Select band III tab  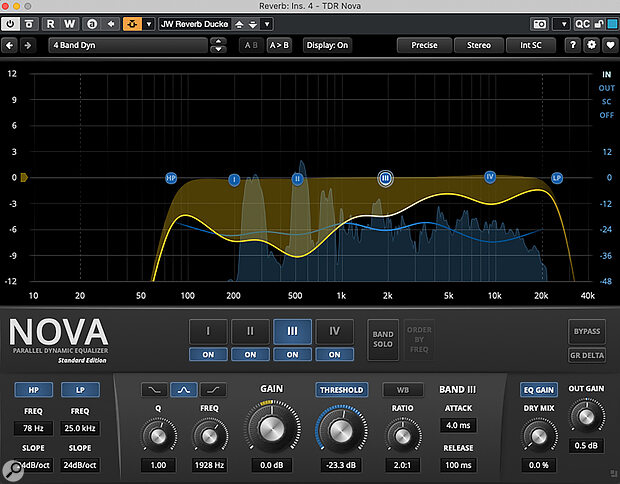[x=293, y=331]
